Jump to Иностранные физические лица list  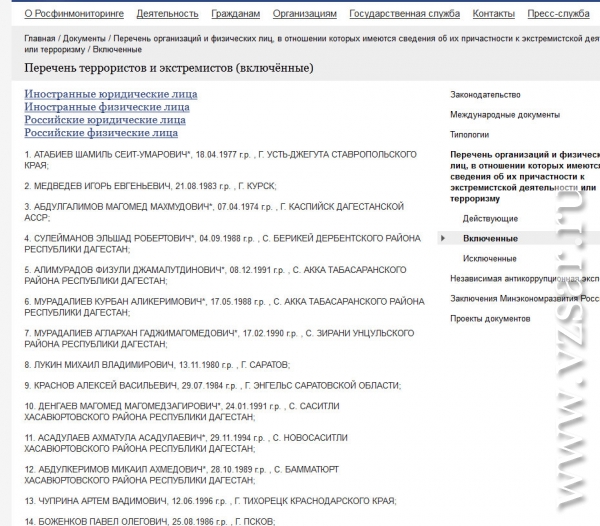point(107,107)
